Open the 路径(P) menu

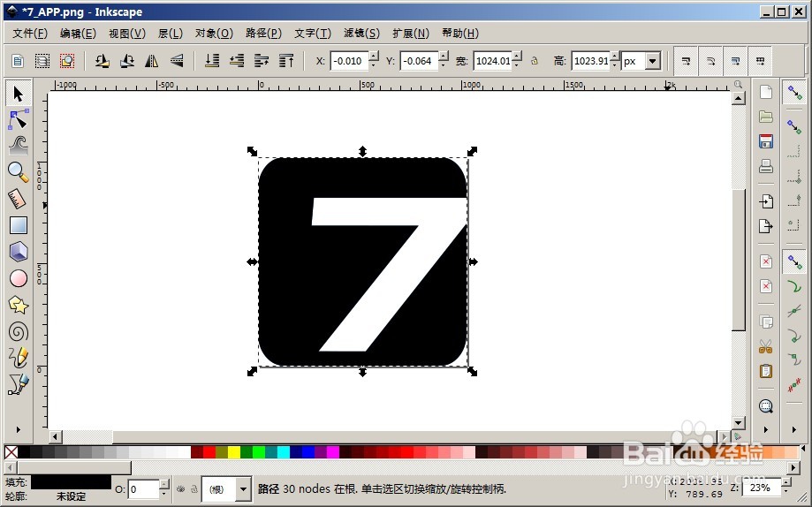(x=263, y=34)
